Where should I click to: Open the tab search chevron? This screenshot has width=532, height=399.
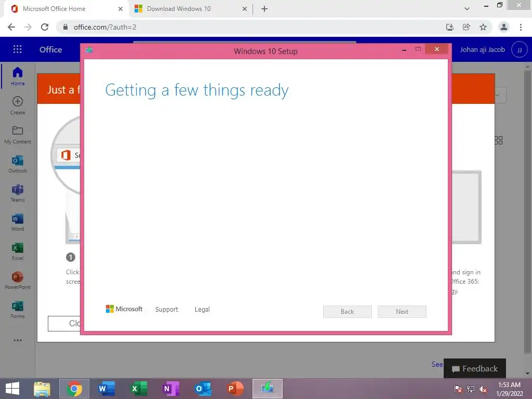pos(467,9)
